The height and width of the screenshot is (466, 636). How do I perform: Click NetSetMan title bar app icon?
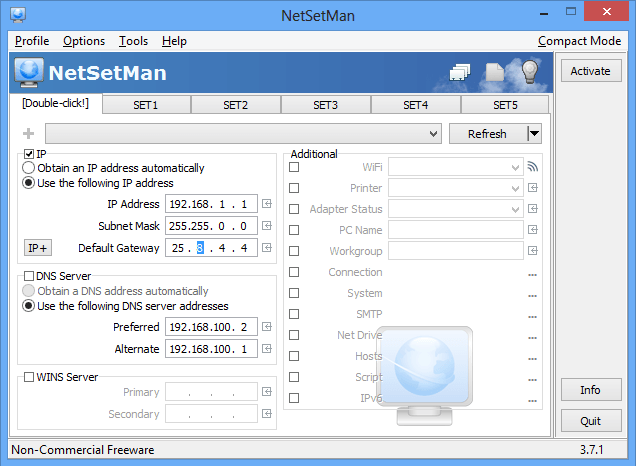pyautogui.click(x=18, y=15)
